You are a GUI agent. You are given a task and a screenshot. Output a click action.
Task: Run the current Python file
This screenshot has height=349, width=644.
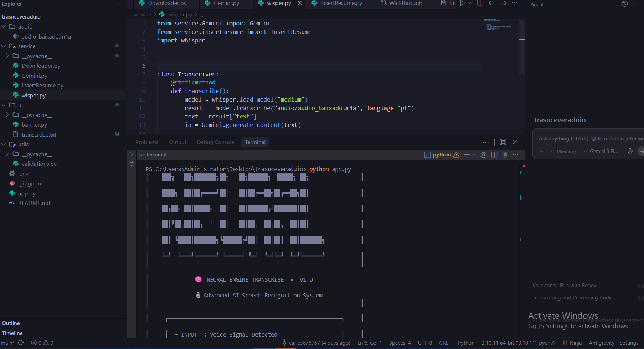click(462, 3)
